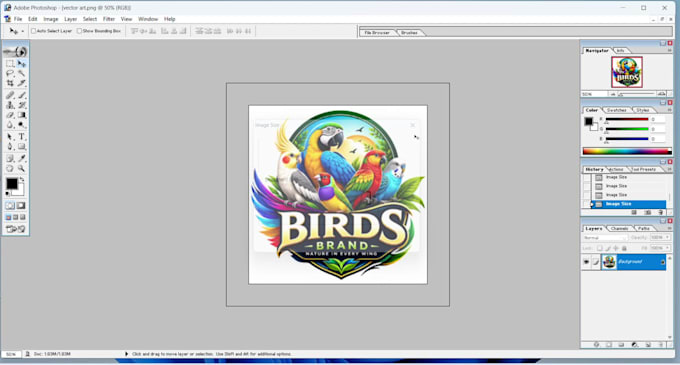Open the Layers panel options menu
This screenshot has width=680, height=365.
pos(669,228)
